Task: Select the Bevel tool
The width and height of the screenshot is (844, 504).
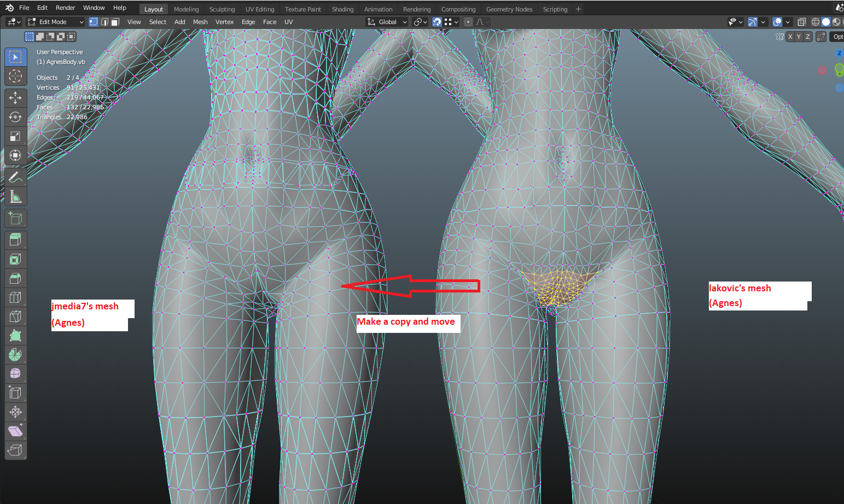Action: point(15,278)
